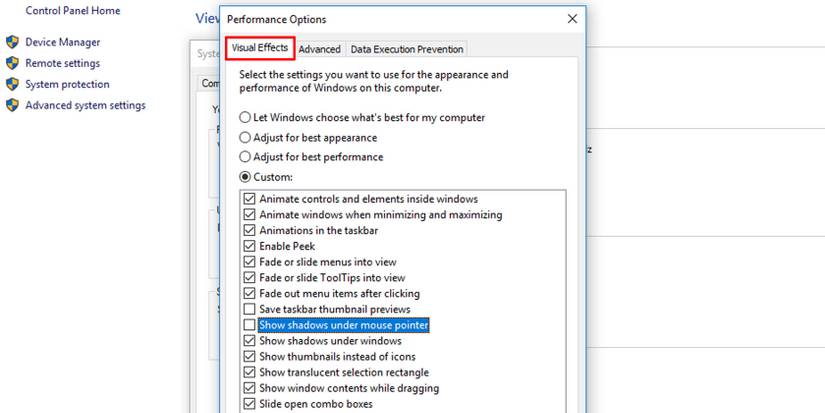Close the Performance Options dialog
This screenshot has width=825, height=413.
pyautogui.click(x=572, y=19)
